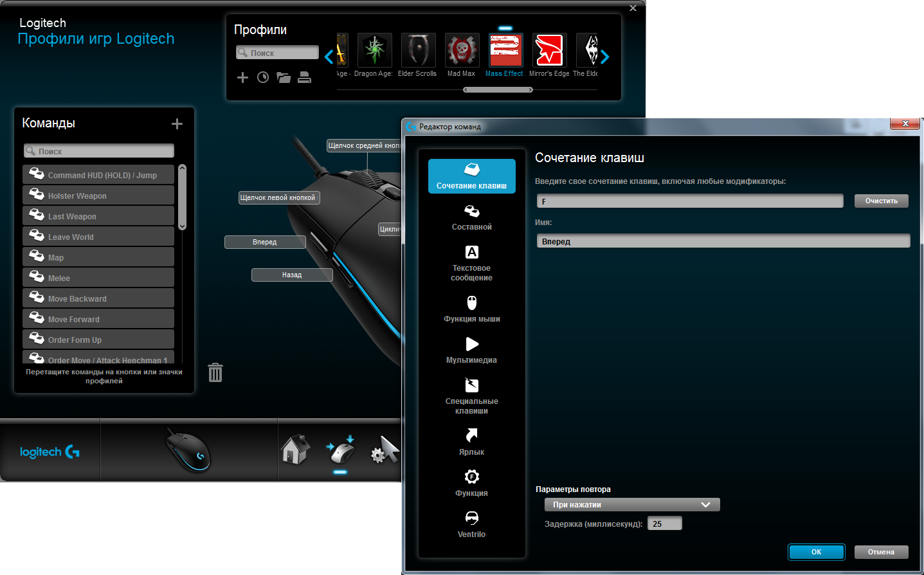This screenshot has height=575, width=924.
Task: Click the Назад button assignment label
Action: [x=292, y=275]
